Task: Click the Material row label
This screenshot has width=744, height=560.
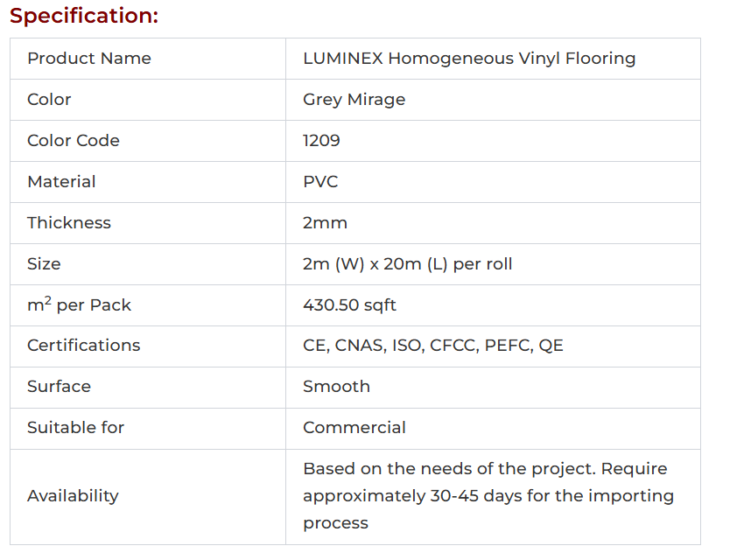Action: click(61, 182)
